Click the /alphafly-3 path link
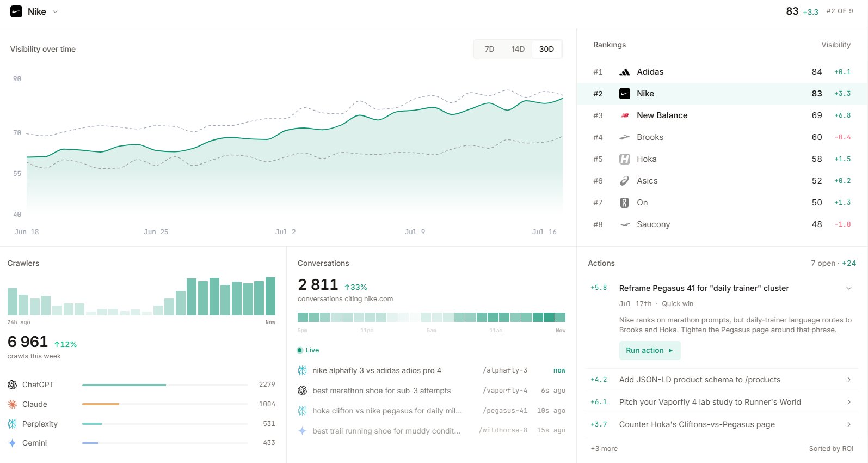The height and width of the screenshot is (463, 868). click(505, 370)
